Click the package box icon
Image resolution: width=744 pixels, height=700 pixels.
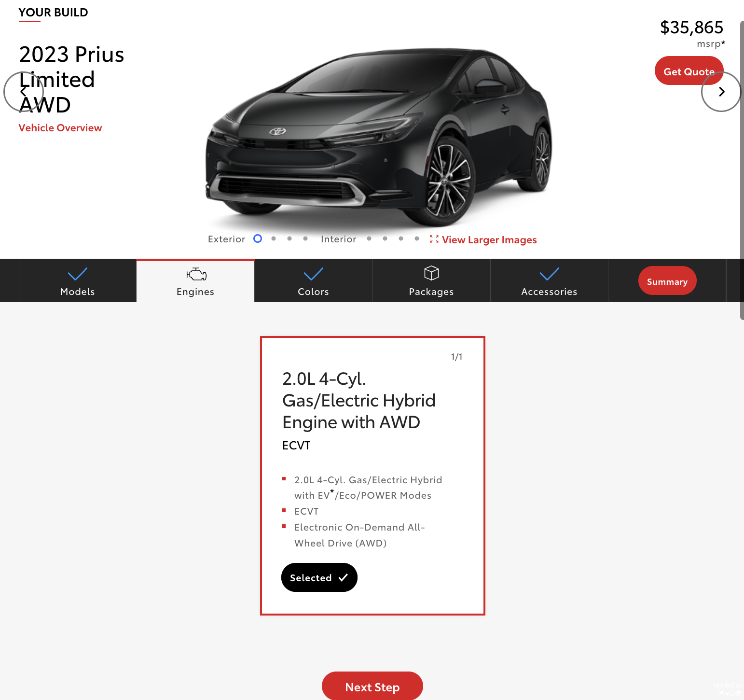[431, 273]
